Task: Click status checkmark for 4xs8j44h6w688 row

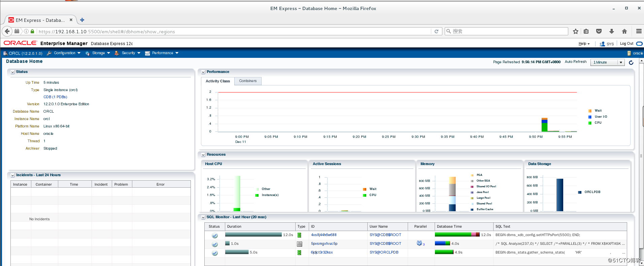Action: click(215, 235)
